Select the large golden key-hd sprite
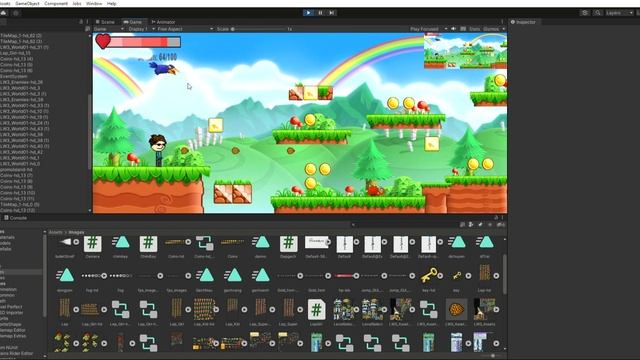The image size is (640, 360). coord(429,276)
